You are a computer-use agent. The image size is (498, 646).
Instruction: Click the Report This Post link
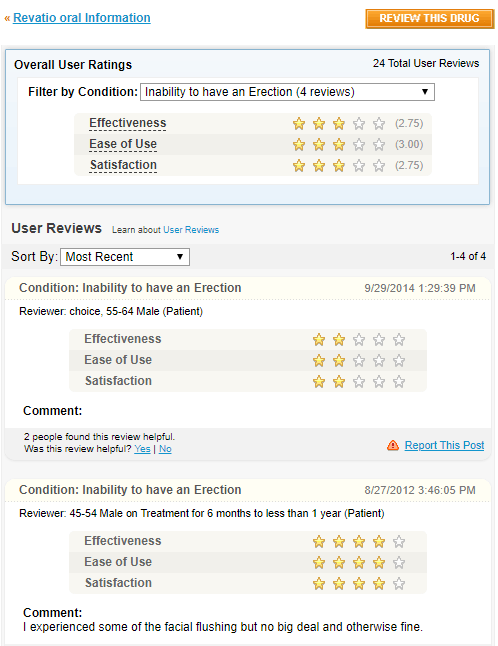[444, 445]
